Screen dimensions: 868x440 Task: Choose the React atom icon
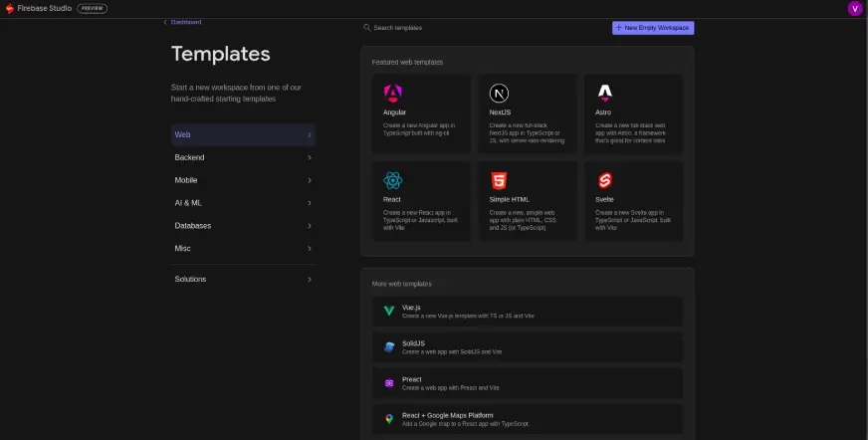tap(392, 180)
